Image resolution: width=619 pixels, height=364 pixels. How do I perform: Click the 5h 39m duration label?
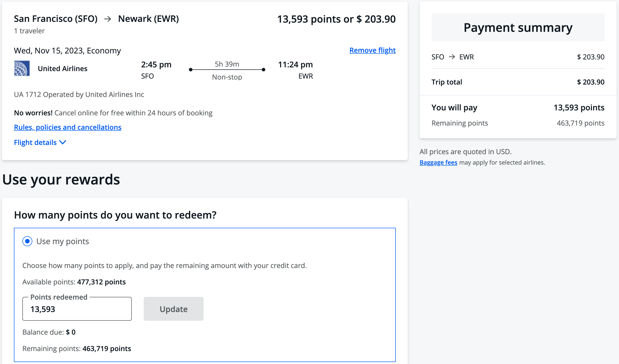[x=227, y=64]
